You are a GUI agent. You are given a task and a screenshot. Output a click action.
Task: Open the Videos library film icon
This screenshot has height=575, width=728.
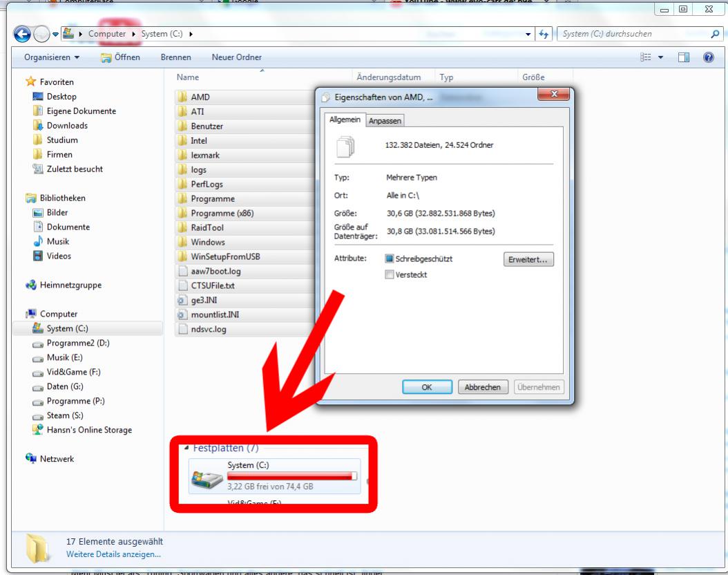[37, 256]
